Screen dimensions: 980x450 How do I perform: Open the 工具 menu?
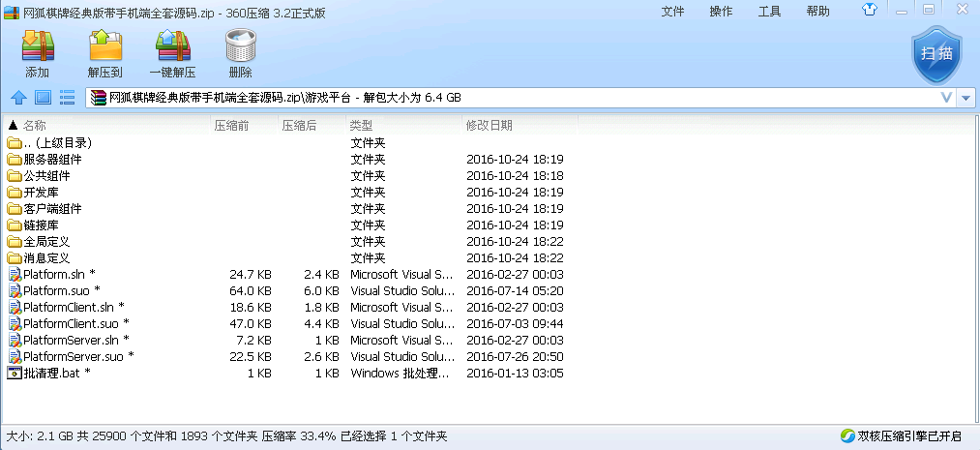pyautogui.click(x=769, y=12)
